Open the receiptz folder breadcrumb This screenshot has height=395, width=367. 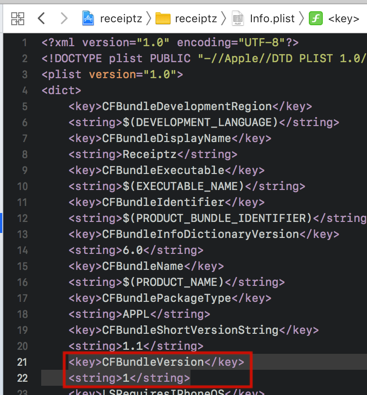pyautogui.click(x=196, y=19)
